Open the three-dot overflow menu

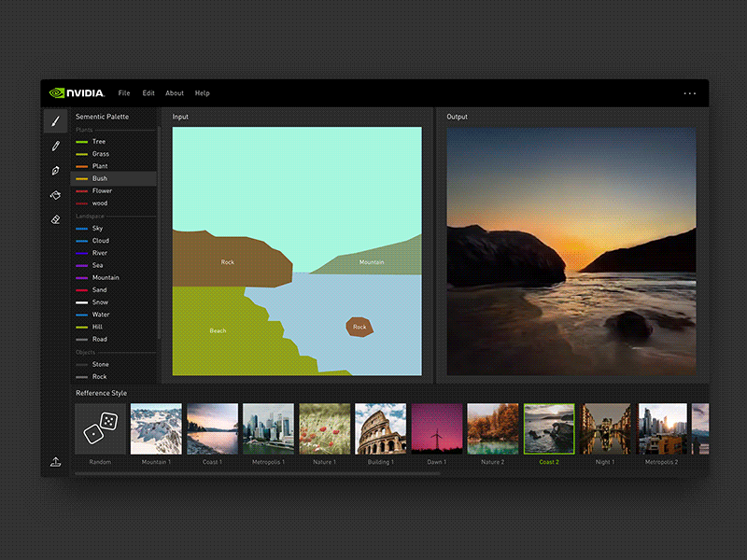tap(690, 93)
